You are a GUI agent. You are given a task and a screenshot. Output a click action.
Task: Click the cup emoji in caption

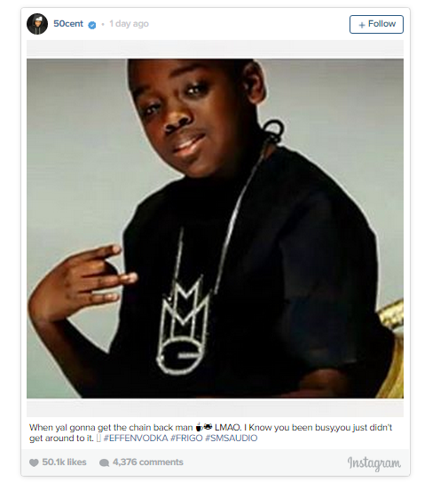click(x=199, y=427)
